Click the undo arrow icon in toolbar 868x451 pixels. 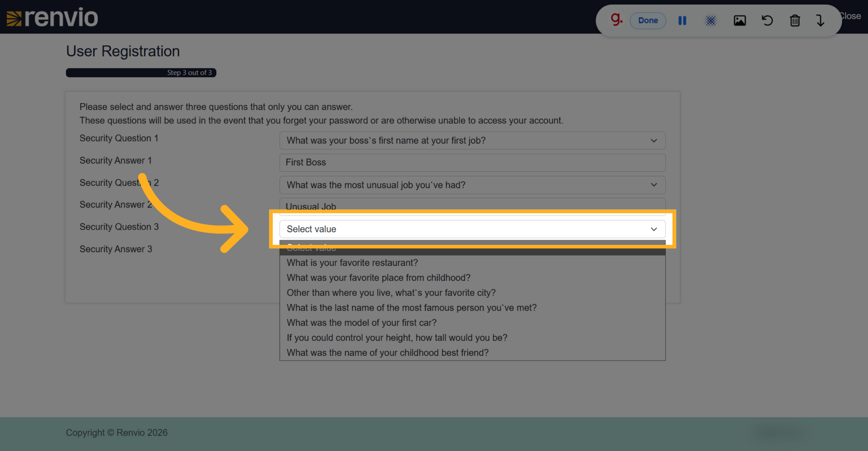tap(767, 21)
